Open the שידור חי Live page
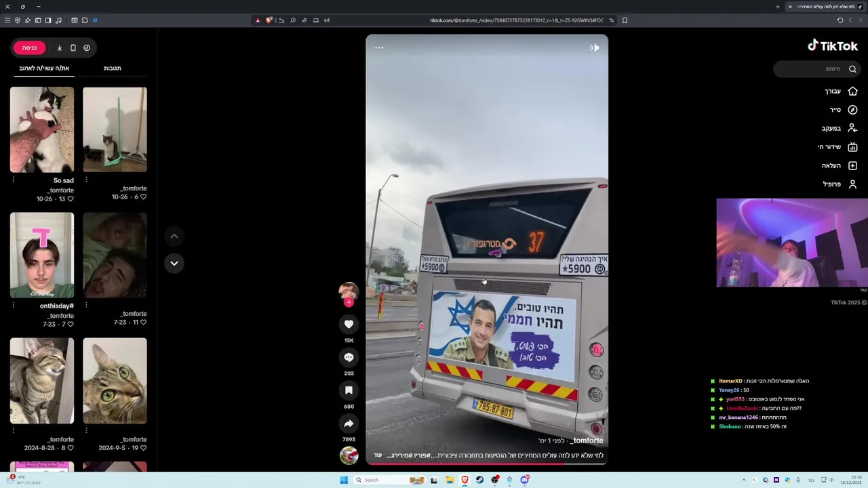 (837, 146)
